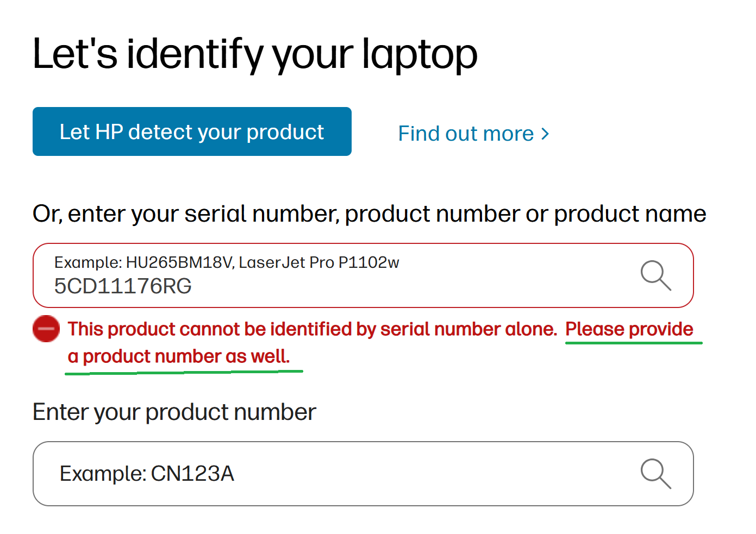This screenshot has width=756, height=534.
Task: Click the cannot be identified error message
Action: [x=312, y=329]
